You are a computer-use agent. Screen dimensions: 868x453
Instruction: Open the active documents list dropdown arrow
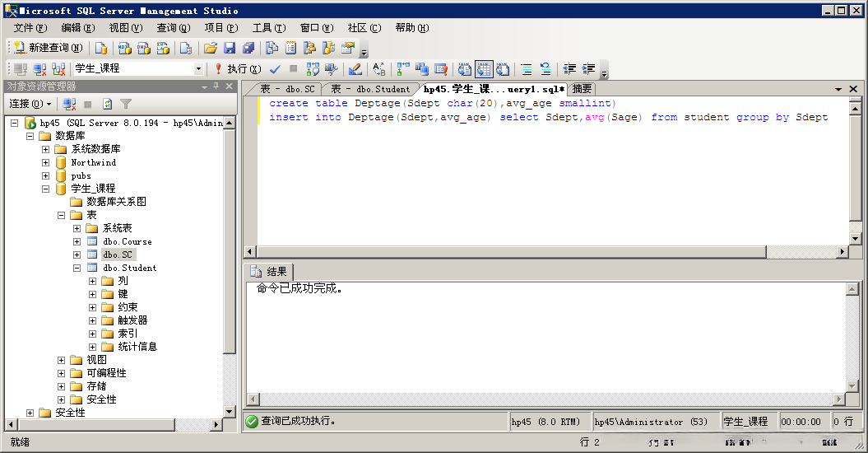[x=838, y=89]
